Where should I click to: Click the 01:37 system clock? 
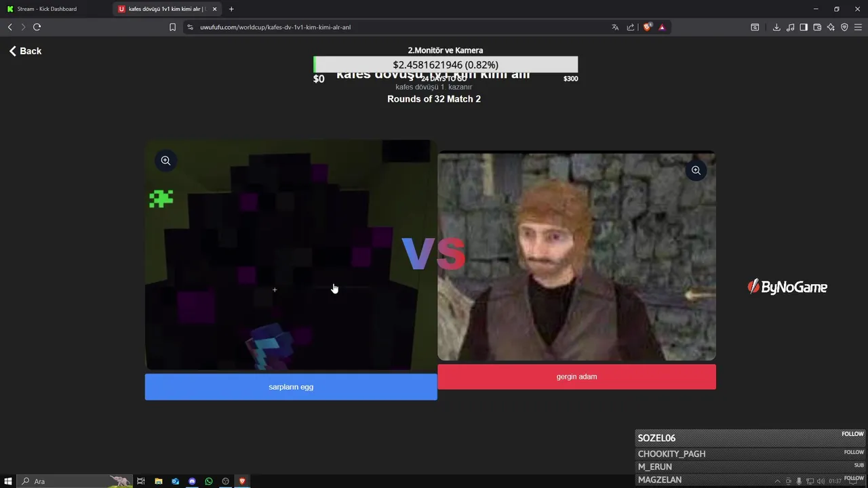835,481
